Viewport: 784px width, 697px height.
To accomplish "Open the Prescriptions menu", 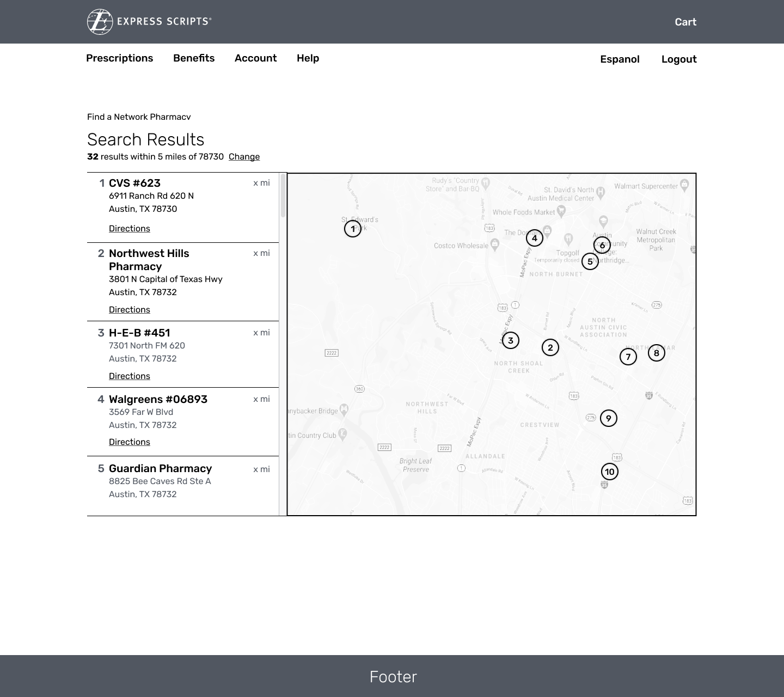I will (x=120, y=58).
